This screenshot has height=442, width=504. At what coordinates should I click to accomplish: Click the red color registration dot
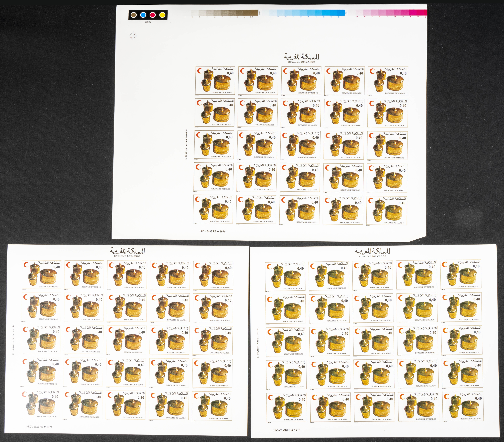[153, 15]
